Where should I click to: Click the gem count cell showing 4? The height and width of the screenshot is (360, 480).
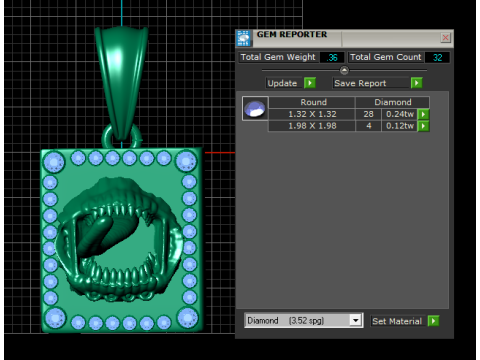click(x=368, y=126)
